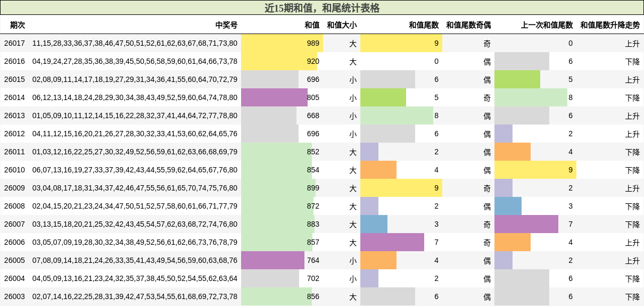
Task: Click the 期次 column header
Action: pyautogui.click(x=18, y=25)
